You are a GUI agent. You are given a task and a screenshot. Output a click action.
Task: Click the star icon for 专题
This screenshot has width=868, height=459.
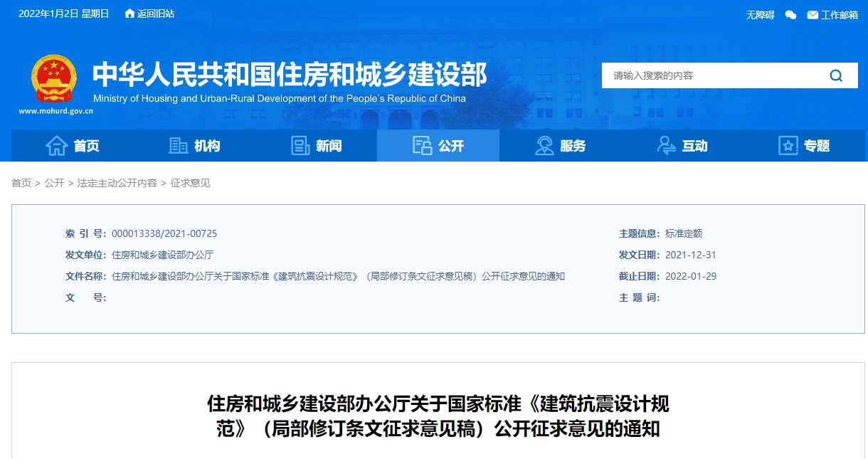[x=788, y=146]
